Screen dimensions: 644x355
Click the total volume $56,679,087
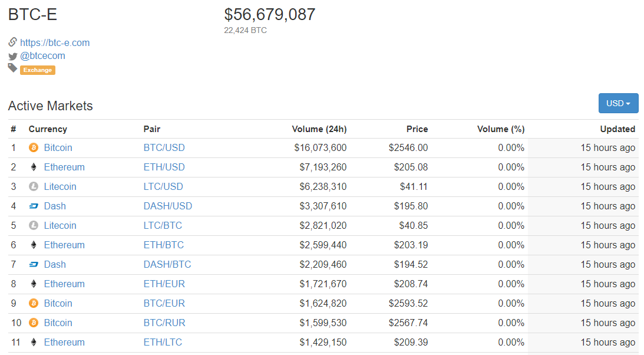[269, 14]
